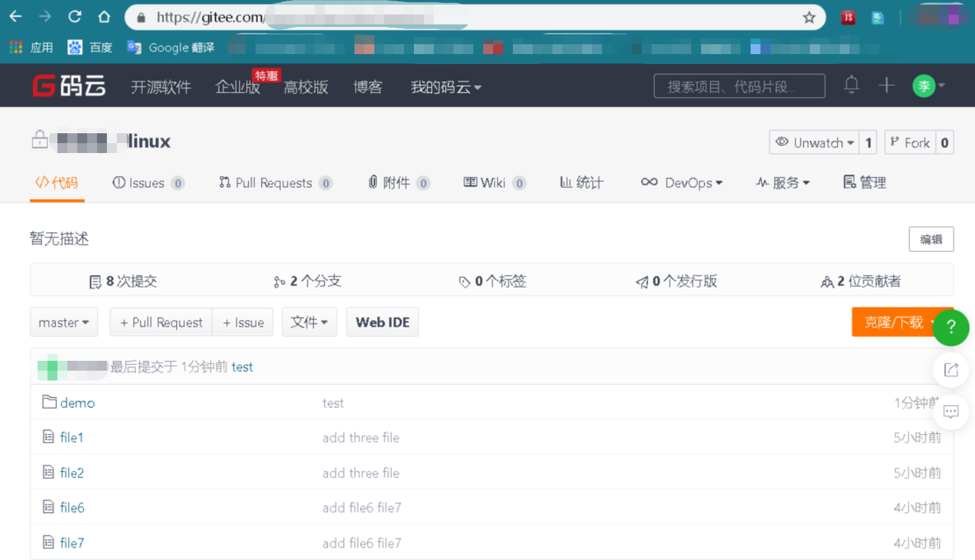
Task: Switch to the Pull Requests tab
Action: coord(275,183)
